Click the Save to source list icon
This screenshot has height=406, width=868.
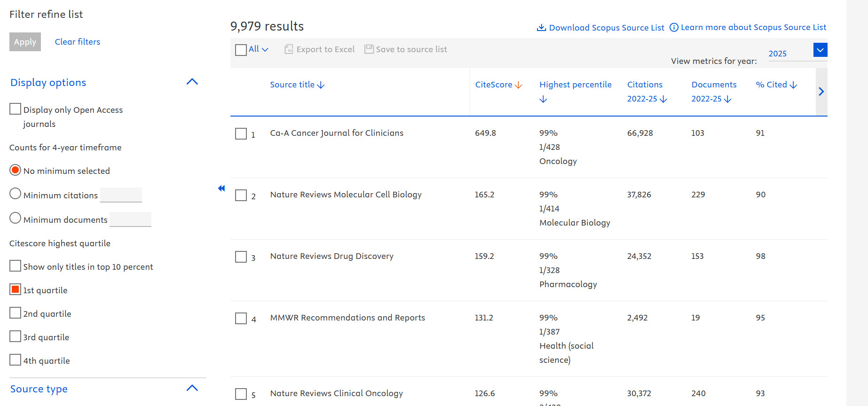369,49
